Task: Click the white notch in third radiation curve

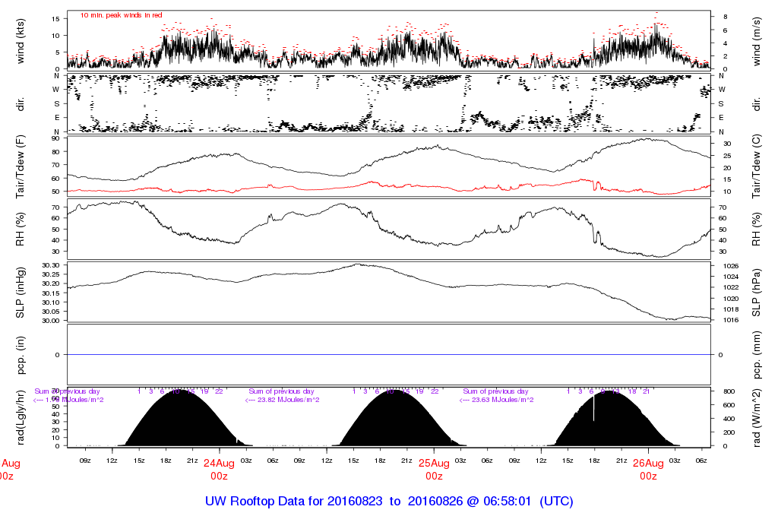Action: pyautogui.click(x=594, y=409)
